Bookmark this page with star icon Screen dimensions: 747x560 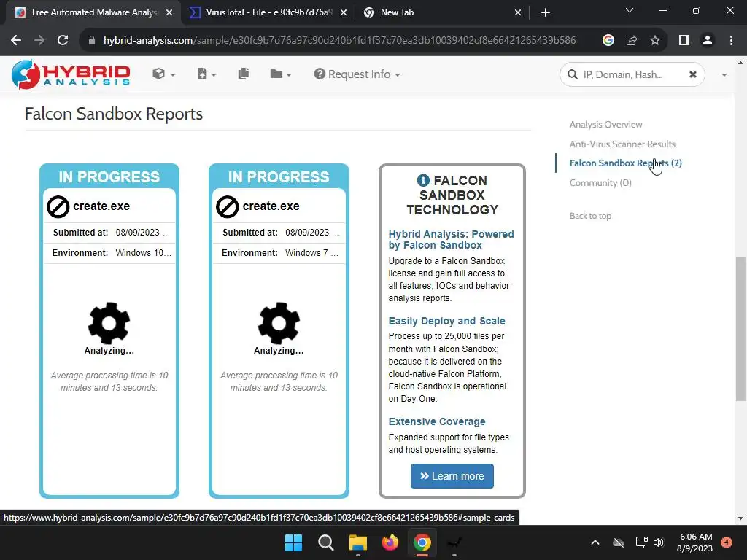coord(655,41)
